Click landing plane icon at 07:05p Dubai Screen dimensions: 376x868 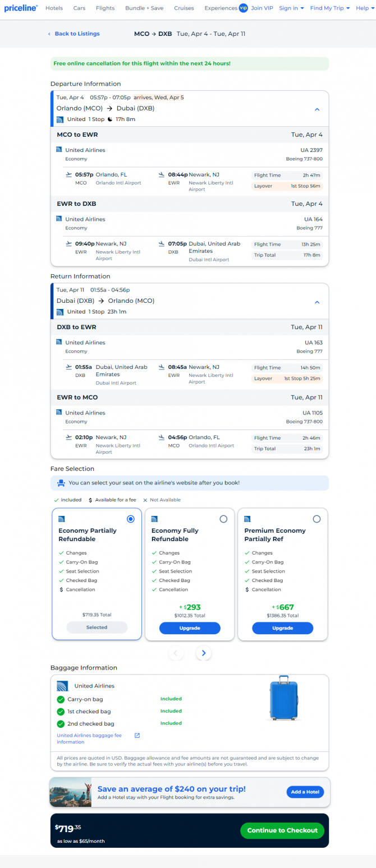click(x=162, y=243)
